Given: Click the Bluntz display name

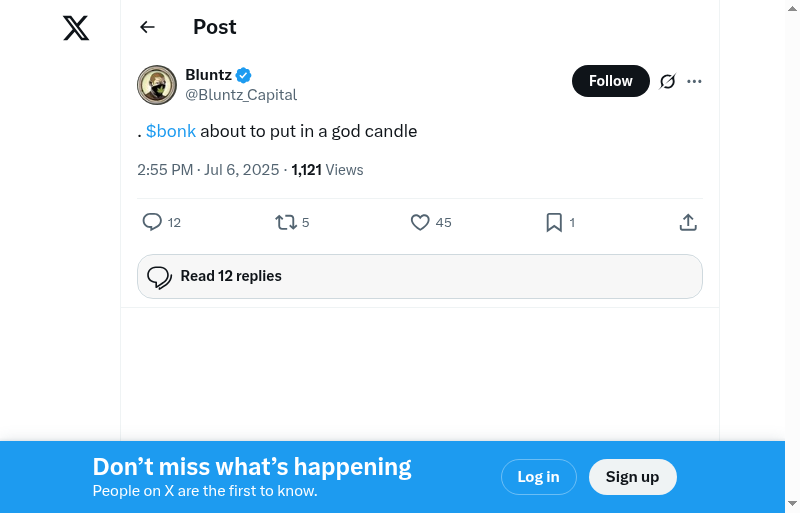Looking at the screenshot, I should coord(208,75).
